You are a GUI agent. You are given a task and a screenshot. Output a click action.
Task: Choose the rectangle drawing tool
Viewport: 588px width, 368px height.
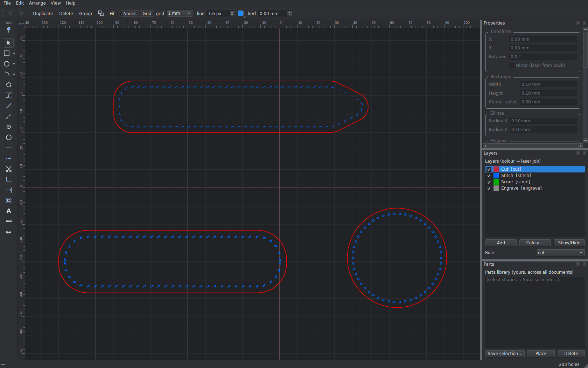tap(7, 53)
